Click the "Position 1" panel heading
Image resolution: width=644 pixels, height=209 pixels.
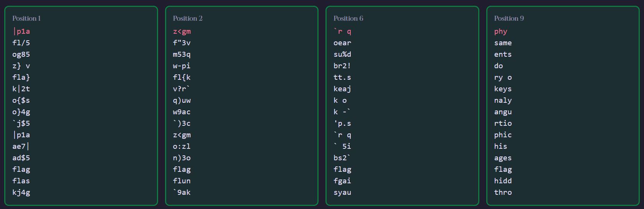(26, 18)
